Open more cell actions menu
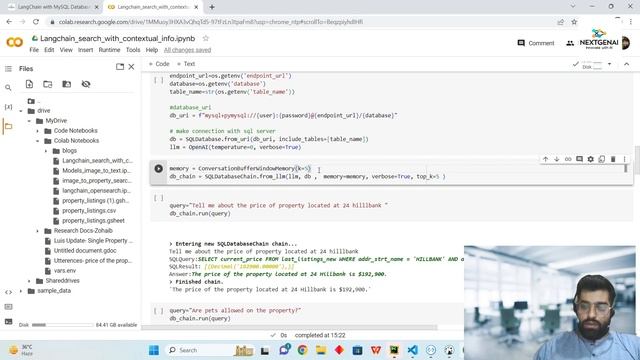Image resolution: width=640 pixels, height=360 pixels. 624,159
